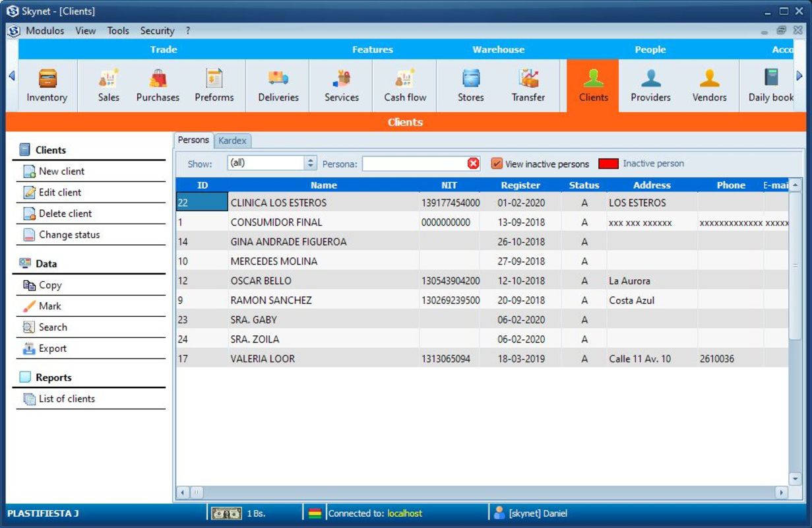Sort by the Address column header

[652, 185]
